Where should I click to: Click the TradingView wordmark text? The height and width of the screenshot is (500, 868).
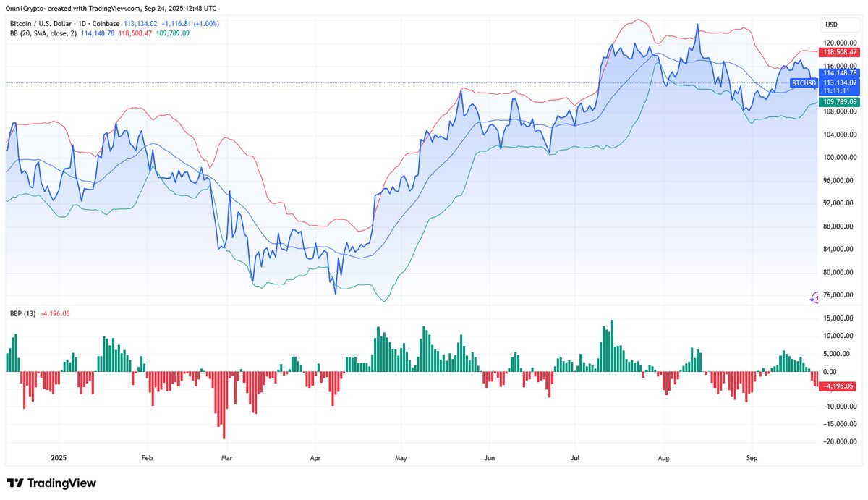[61, 483]
